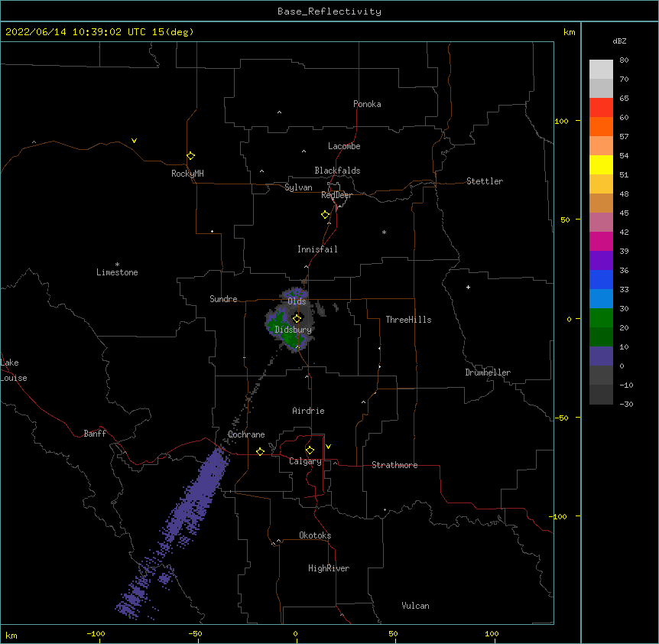This screenshot has height=644, width=659.
Task: Click the Banff label
Action: pos(95,434)
